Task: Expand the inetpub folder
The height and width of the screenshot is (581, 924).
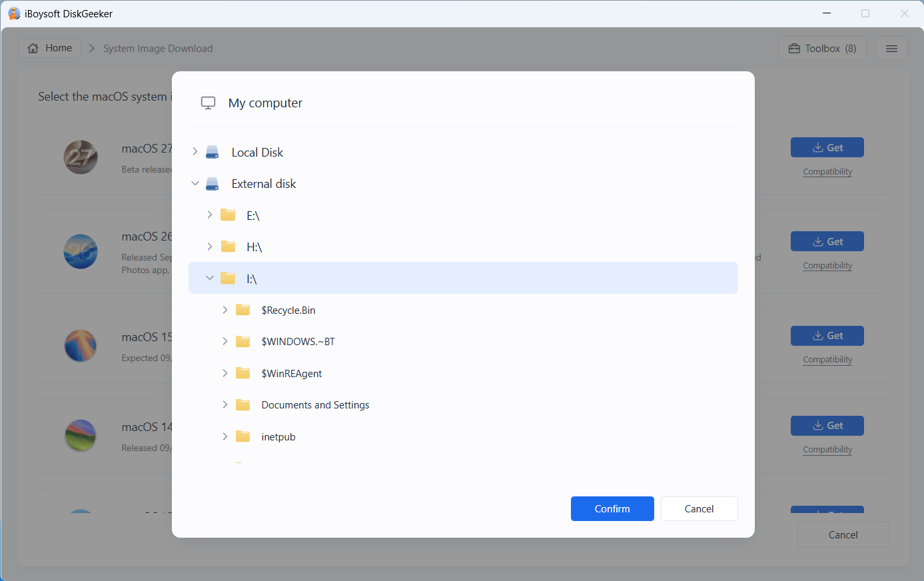Action: click(225, 436)
